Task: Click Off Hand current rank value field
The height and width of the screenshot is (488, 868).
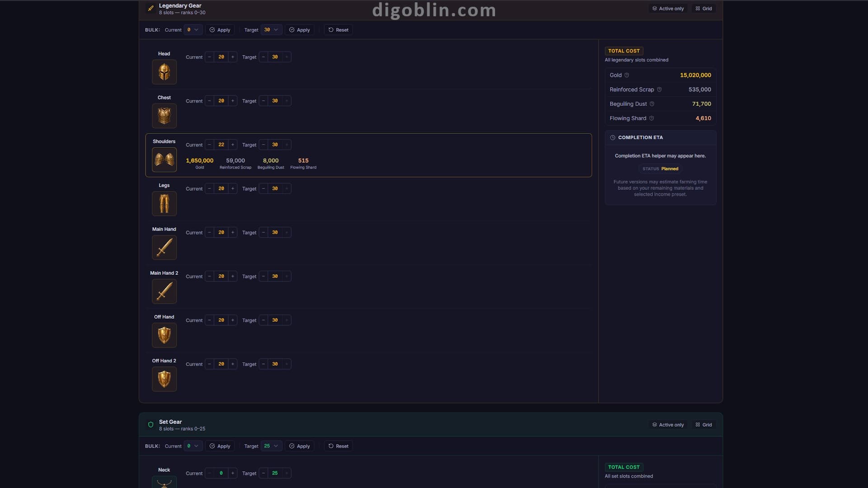Action: tap(221, 320)
